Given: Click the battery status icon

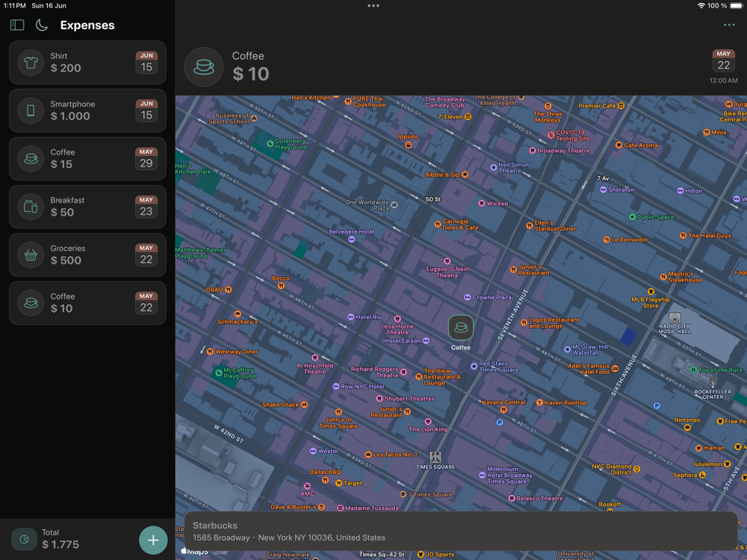Looking at the screenshot, I should (x=736, y=6).
